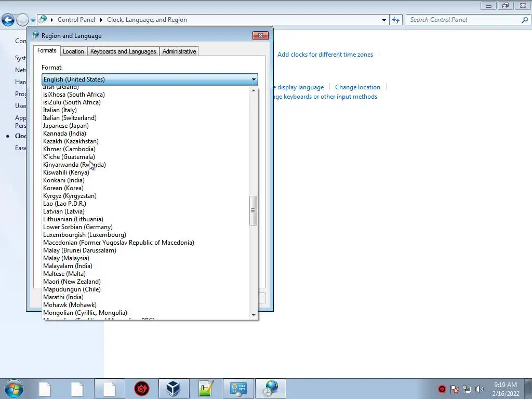Open keyboards or other input methods link
The width and height of the screenshot is (532, 399).
(x=325, y=97)
